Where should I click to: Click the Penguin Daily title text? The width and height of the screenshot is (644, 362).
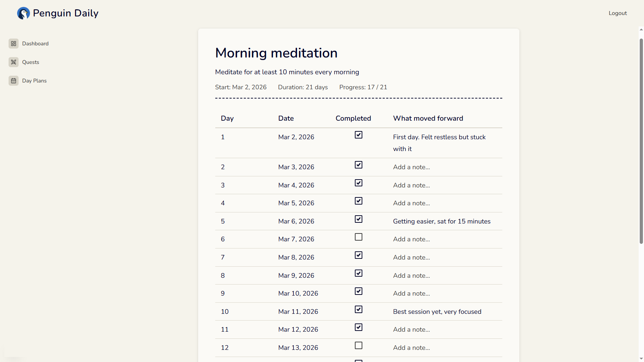tap(66, 13)
